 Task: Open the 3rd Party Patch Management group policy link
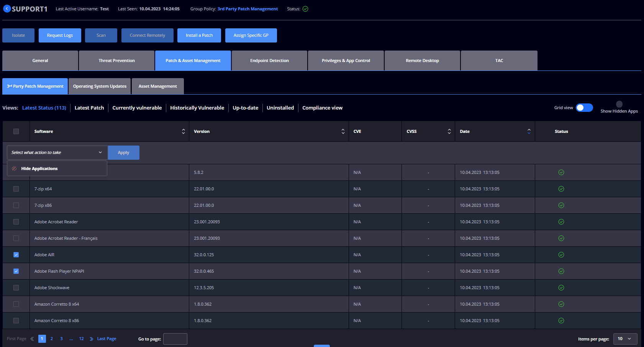[x=247, y=9]
